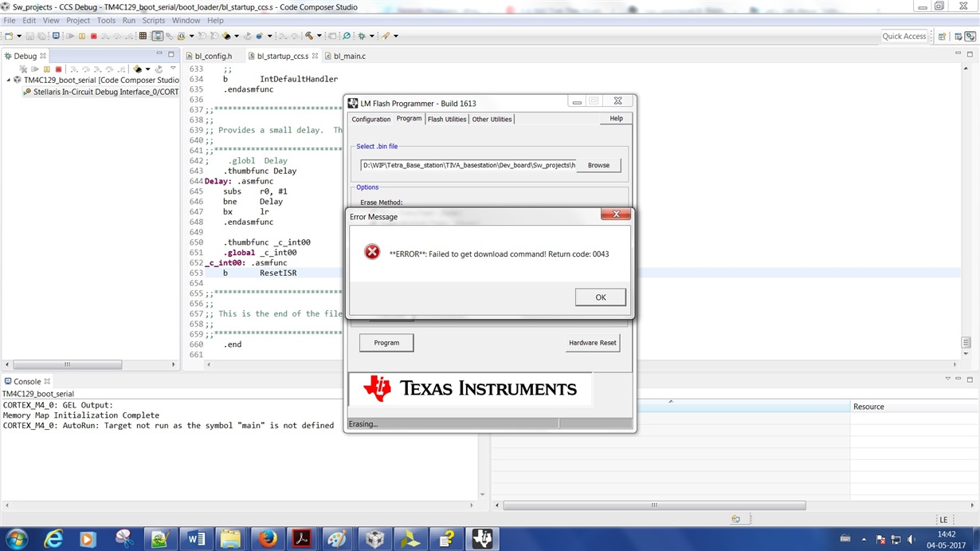The image size is (980, 551).
Task: Toggle the highlighted memory/load toolbar icon
Action: tap(158, 36)
